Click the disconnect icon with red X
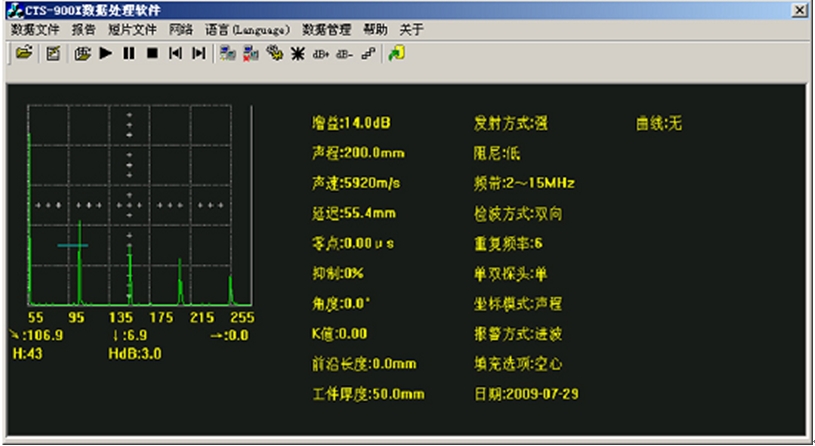 click(x=250, y=54)
